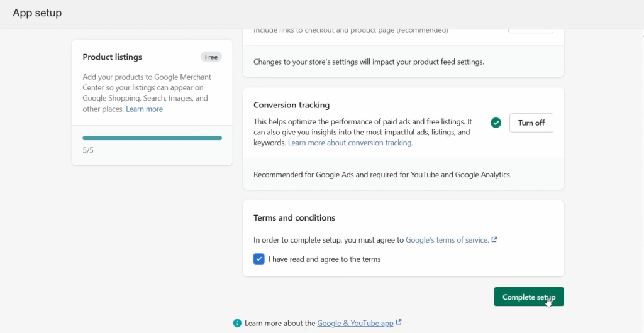Click the App setup page title
Image resolution: width=644 pixels, height=333 pixels.
(x=37, y=13)
